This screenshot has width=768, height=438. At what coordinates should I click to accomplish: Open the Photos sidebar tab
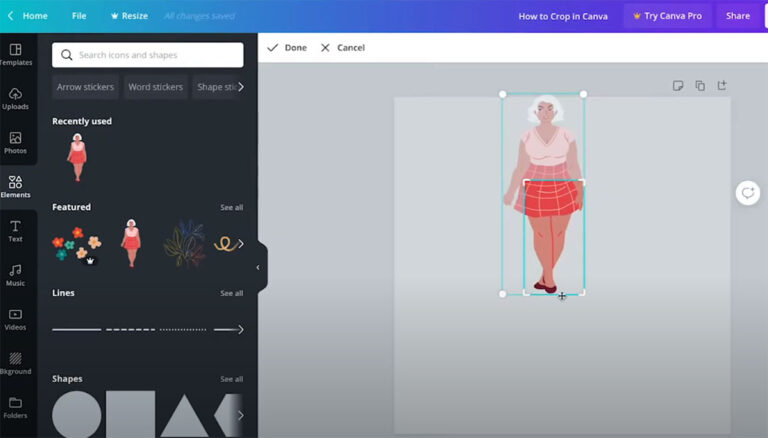tap(16, 143)
